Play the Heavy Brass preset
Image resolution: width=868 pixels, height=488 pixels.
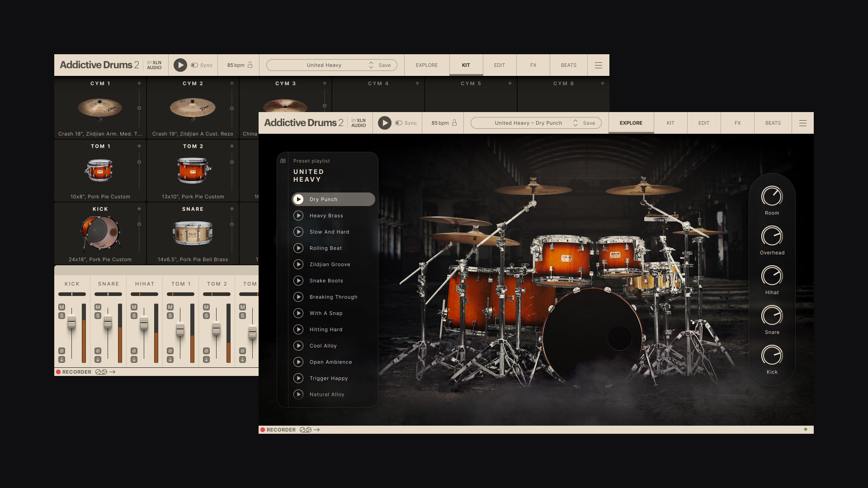coord(299,215)
